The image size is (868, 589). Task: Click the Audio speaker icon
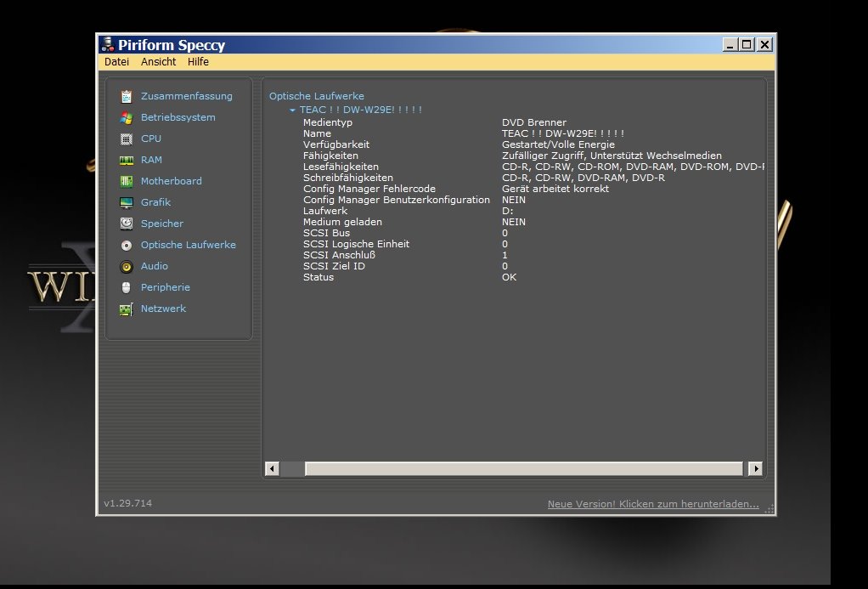tap(127, 267)
